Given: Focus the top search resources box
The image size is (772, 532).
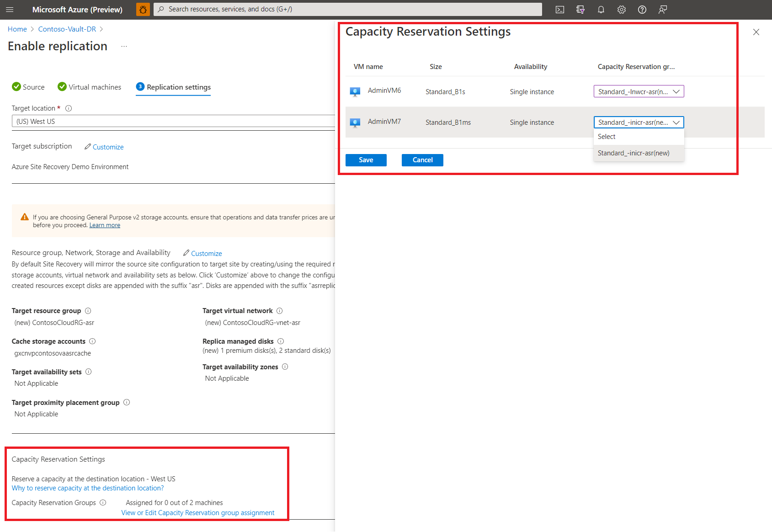Looking at the screenshot, I should [348, 9].
